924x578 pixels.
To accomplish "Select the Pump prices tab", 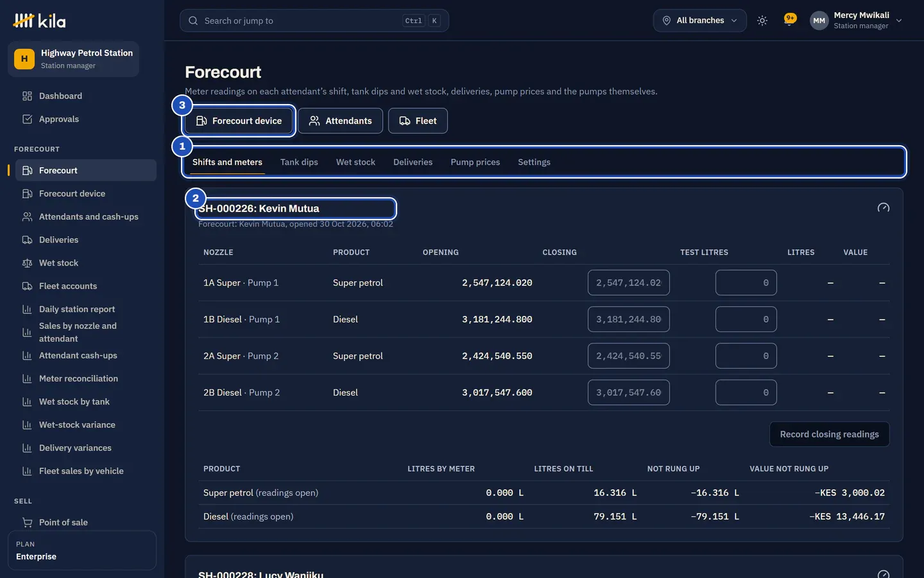I will [x=475, y=162].
